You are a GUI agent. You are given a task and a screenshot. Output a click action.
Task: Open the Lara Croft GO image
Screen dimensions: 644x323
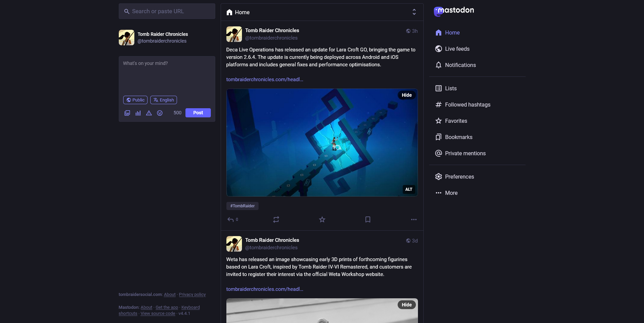pyautogui.click(x=322, y=142)
